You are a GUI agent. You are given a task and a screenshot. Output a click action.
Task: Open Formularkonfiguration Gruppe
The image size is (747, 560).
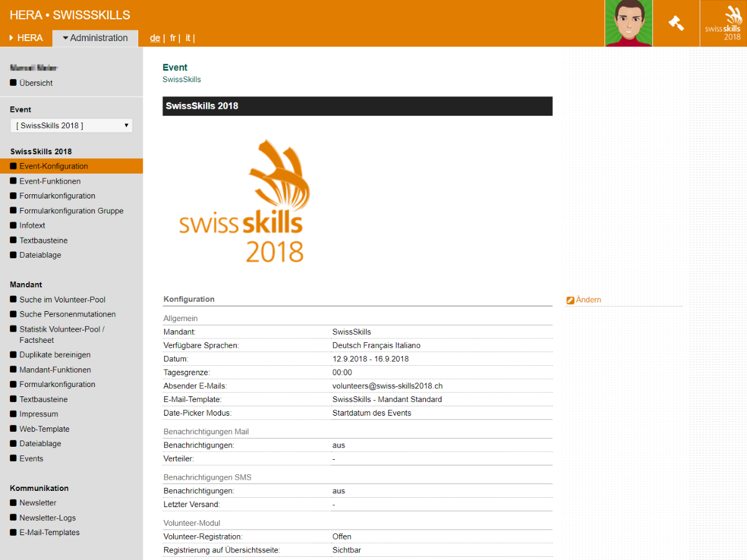tap(72, 211)
